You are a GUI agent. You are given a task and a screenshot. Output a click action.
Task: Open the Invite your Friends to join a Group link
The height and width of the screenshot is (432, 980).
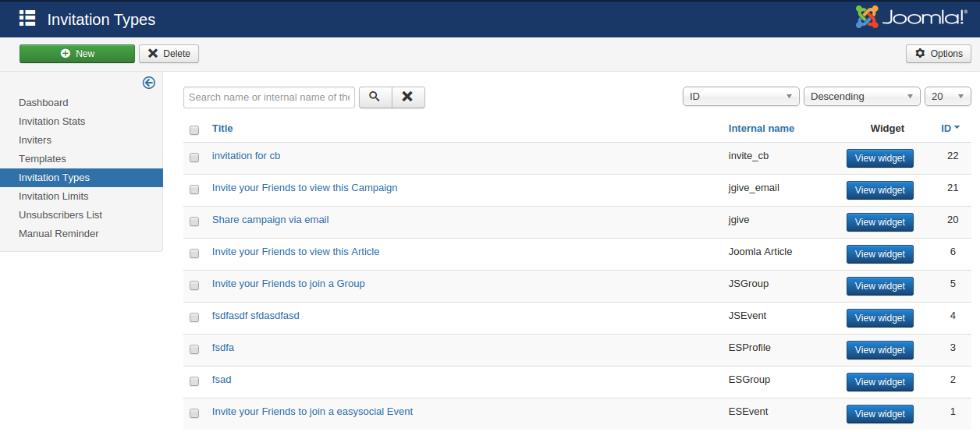[288, 284]
